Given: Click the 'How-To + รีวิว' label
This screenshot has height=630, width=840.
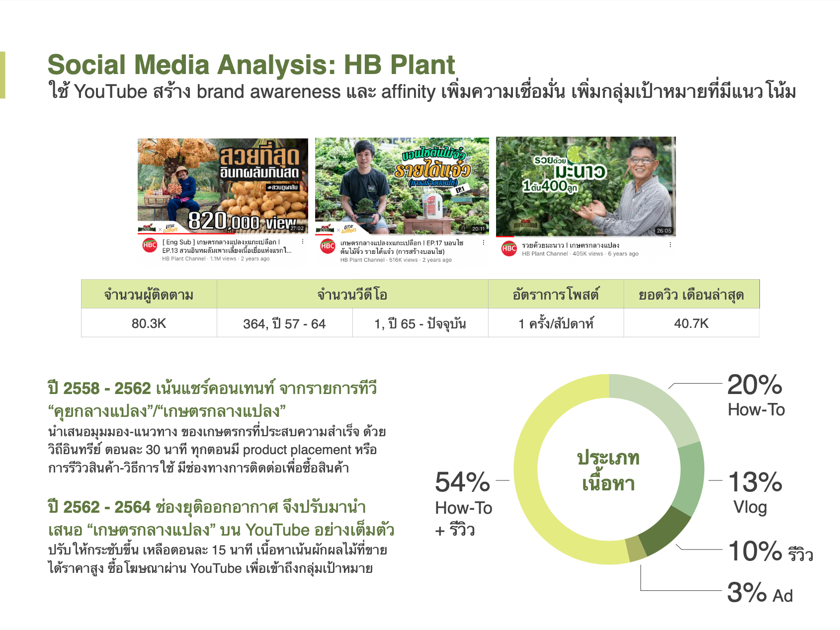Looking at the screenshot, I should click(x=464, y=519).
